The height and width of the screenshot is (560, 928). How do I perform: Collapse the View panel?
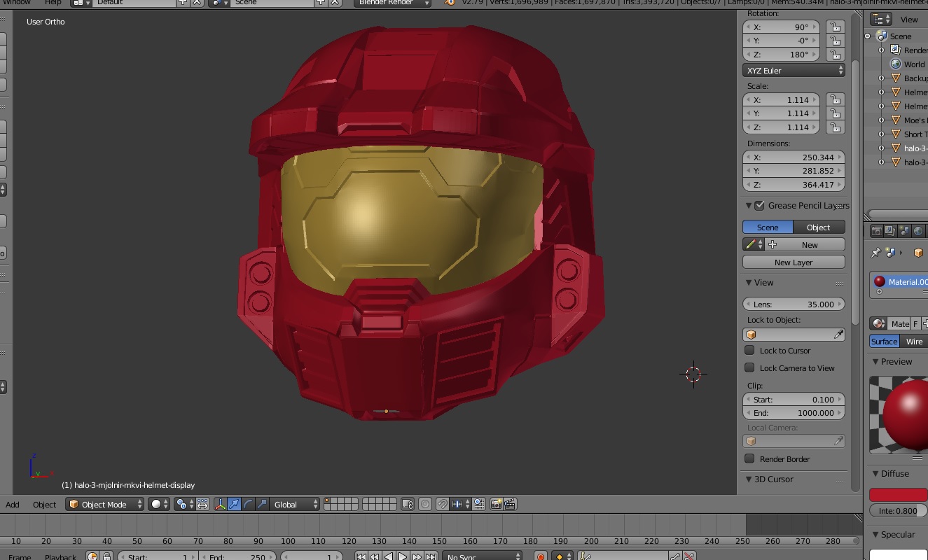[749, 283]
